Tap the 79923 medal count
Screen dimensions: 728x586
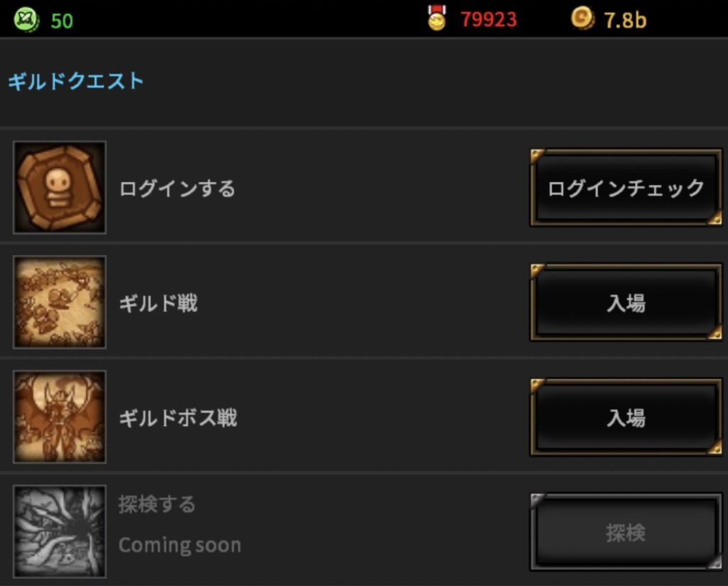coord(488,19)
